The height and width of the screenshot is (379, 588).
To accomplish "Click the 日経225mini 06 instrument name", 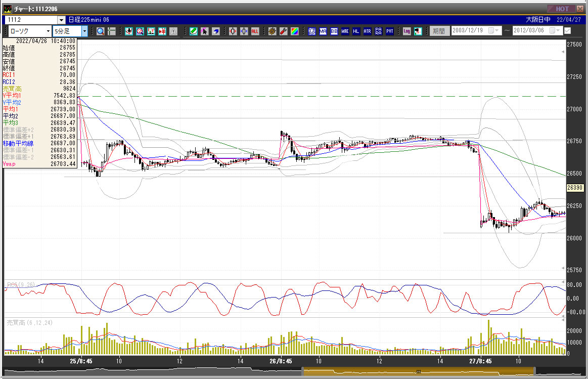I will tap(89, 20).
